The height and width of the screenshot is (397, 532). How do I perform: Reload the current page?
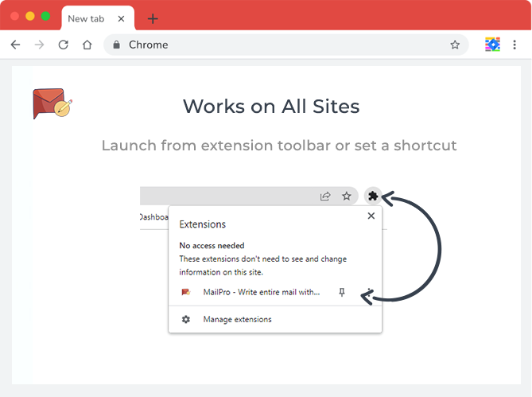63,45
